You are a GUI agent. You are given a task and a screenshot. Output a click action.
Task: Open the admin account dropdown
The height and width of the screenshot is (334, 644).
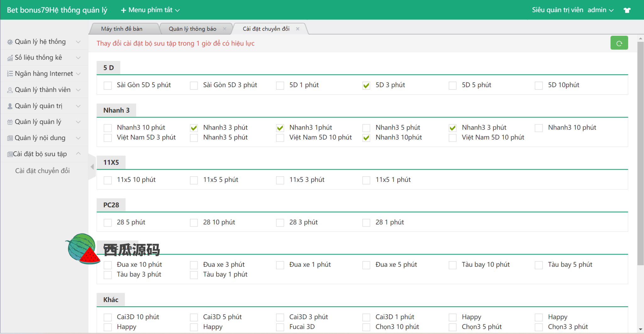(x=600, y=10)
